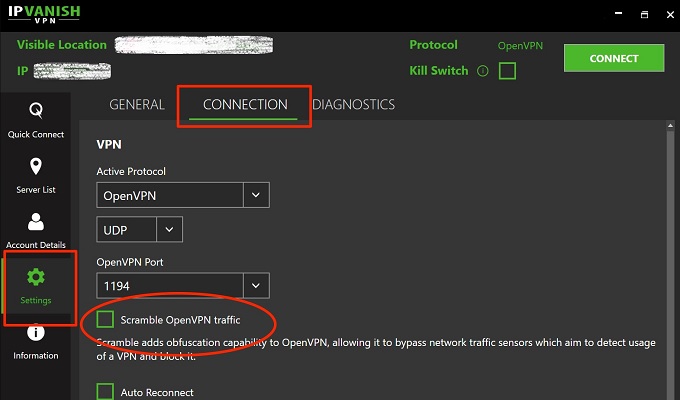Click the Scramble OpenVPN traffic label
This screenshot has height=400, width=680.
click(180, 320)
